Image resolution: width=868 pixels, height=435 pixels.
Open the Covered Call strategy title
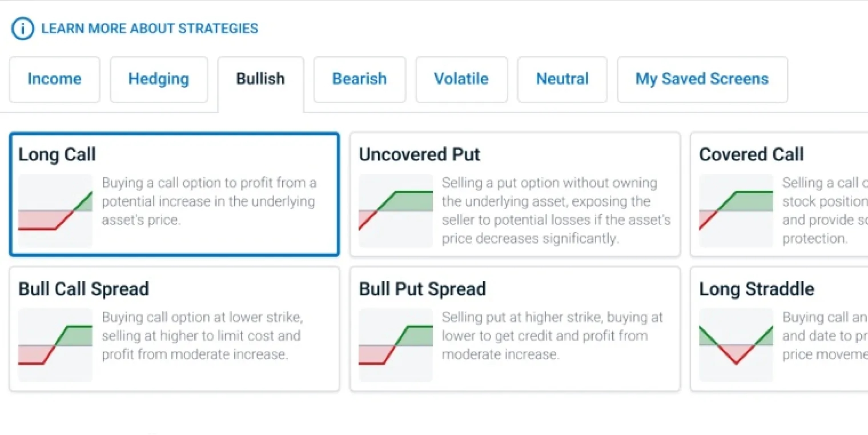pyautogui.click(x=751, y=155)
